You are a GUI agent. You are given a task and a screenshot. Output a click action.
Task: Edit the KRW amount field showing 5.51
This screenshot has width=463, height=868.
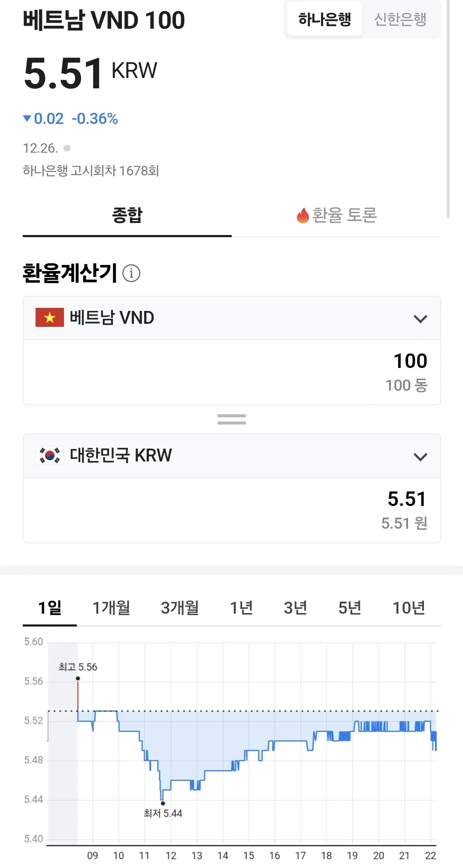point(232,510)
